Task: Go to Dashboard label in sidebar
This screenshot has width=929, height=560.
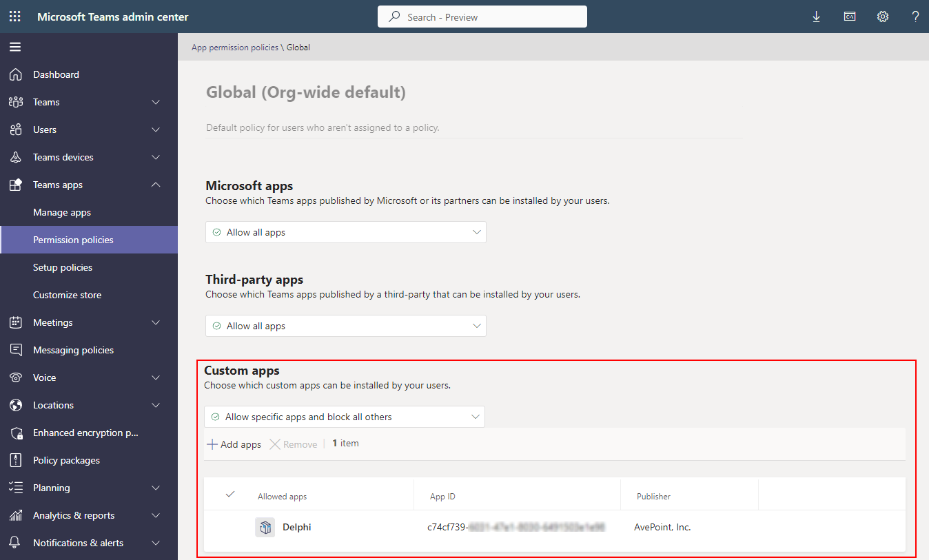Action: [x=56, y=74]
